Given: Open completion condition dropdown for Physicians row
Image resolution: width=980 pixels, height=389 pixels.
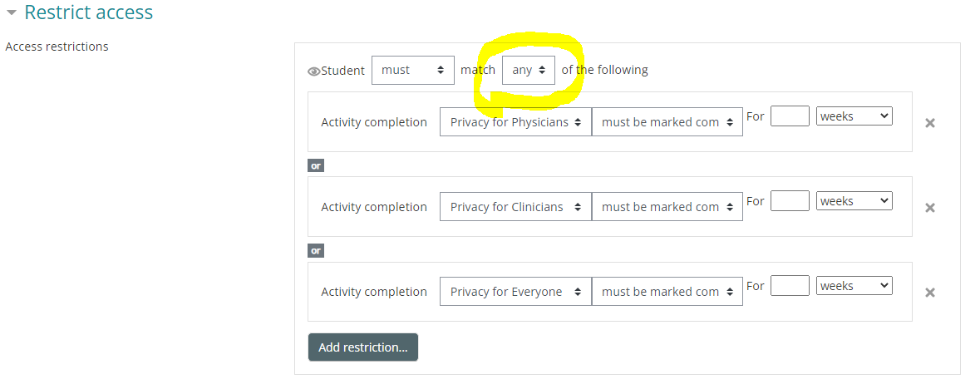Looking at the screenshot, I should click(x=667, y=122).
